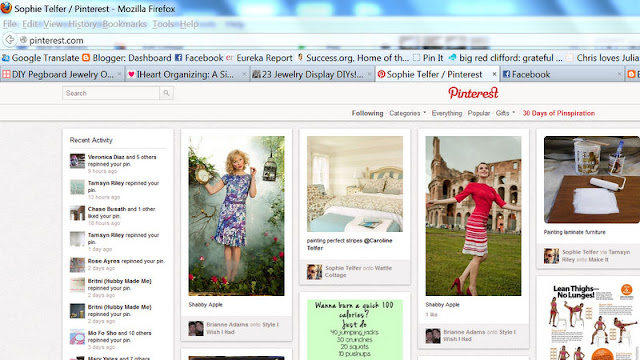
Task: Open the Success.org bookmark
Action: [x=353, y=58]
